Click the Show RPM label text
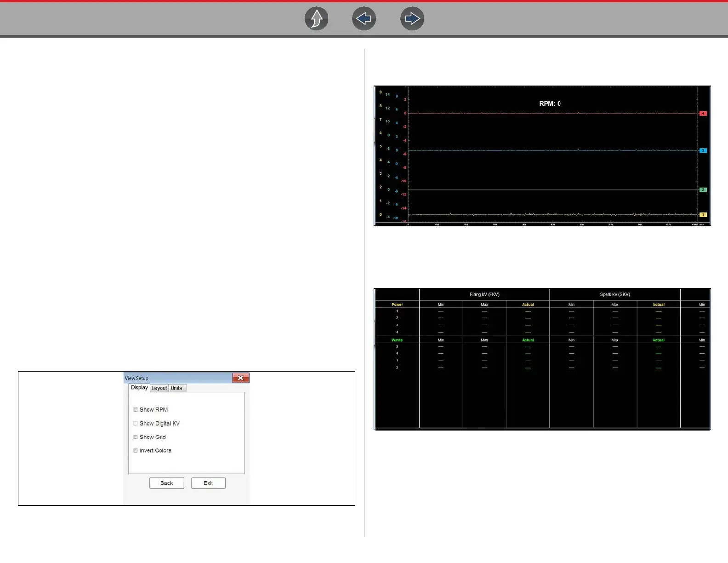728x563 pixels. (x=154, y=410)
